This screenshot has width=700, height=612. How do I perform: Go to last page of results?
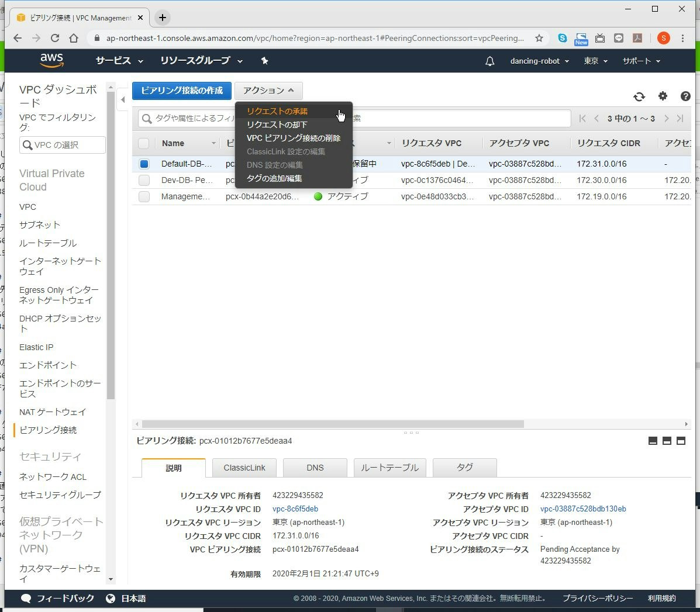(680, 118)
